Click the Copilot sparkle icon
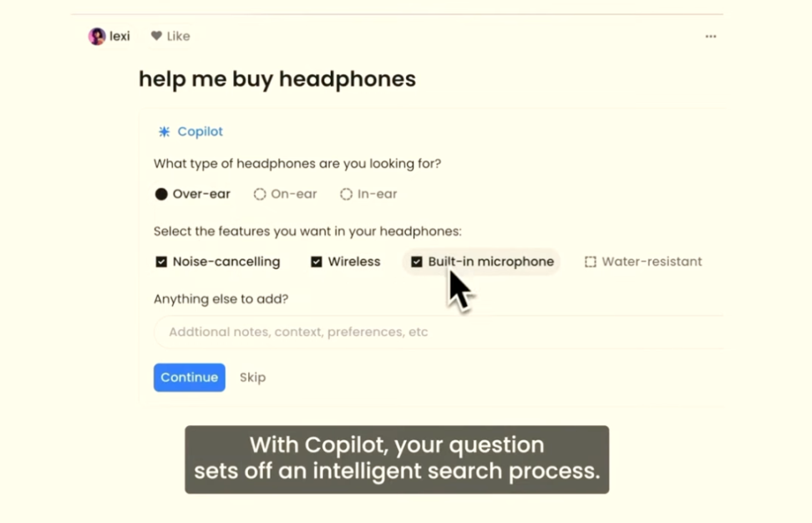 click(165, 131)
